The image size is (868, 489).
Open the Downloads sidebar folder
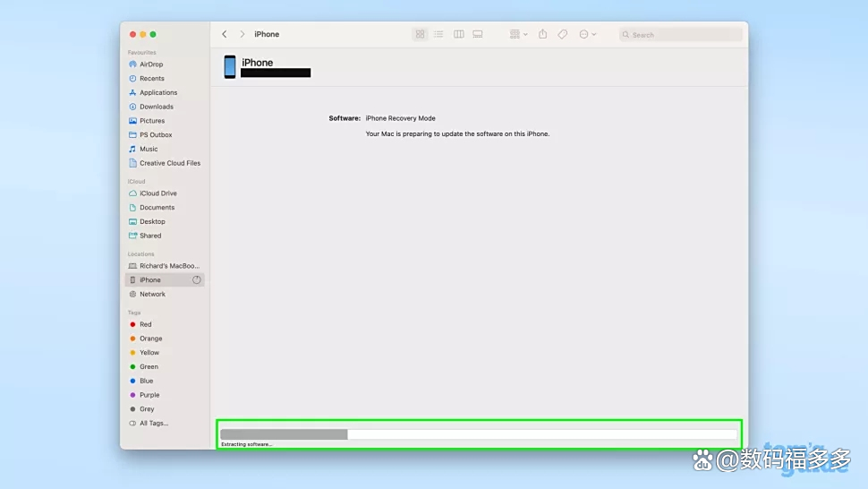[x=156, y=107]
